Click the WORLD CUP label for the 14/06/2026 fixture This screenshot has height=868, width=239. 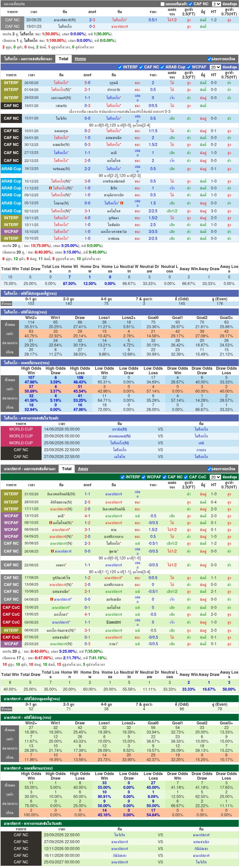click(21, 429)
